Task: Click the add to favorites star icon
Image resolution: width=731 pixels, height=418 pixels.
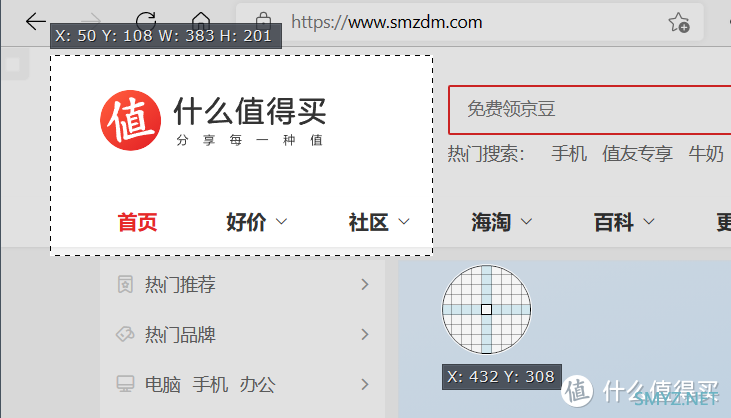Action: (x=679, y=22)
